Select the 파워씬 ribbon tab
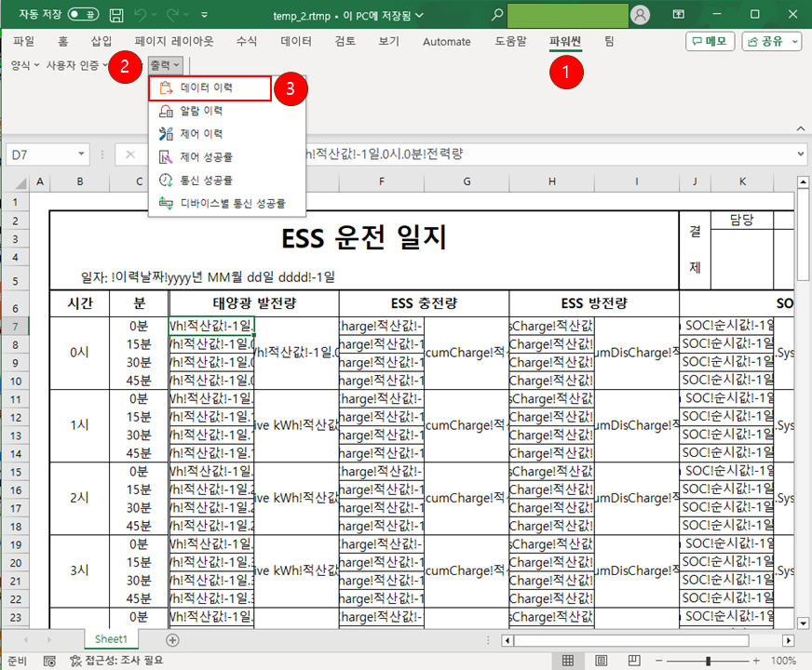This screenshot has height=670, width=812. (565, 41)
